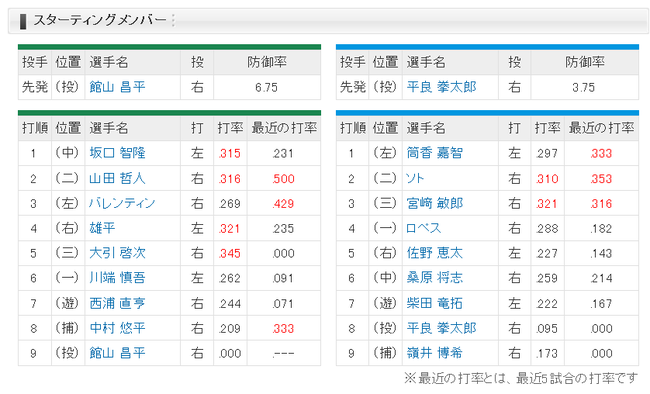Select ロペス's .182 recent average
This screenshot has height=394, width=650.
tap(601, 229)
